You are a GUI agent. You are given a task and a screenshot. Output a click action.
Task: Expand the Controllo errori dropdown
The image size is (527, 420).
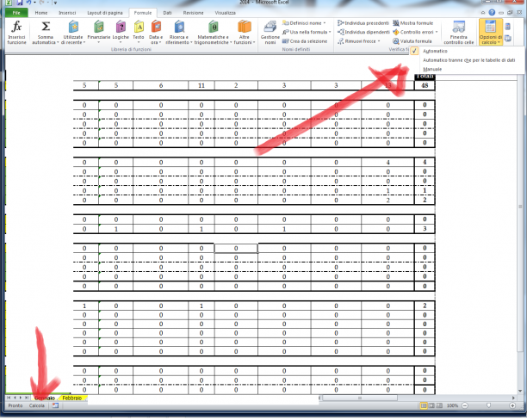[437, 32]
